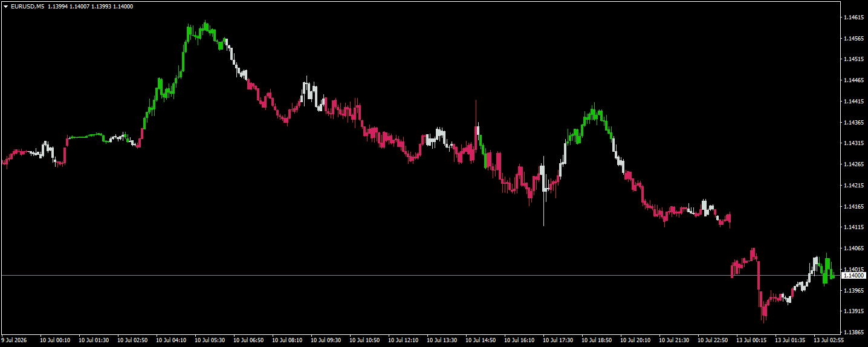Viewport: 868px width, 347px height.
Task: Click the 1.13865 price scale label
Action: (x=852, y=332)
